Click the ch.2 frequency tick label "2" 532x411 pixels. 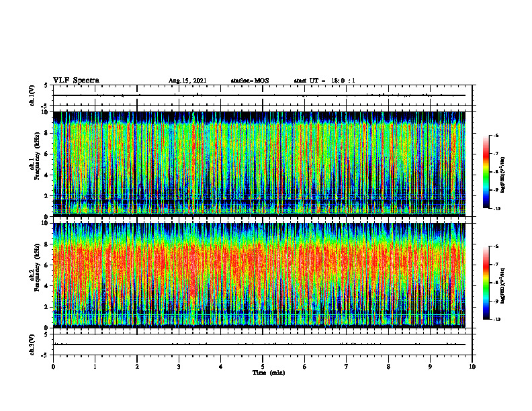(x=46, y=307)
